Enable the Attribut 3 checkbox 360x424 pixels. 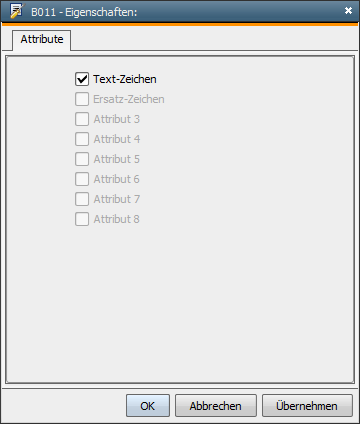coord(82,119)
